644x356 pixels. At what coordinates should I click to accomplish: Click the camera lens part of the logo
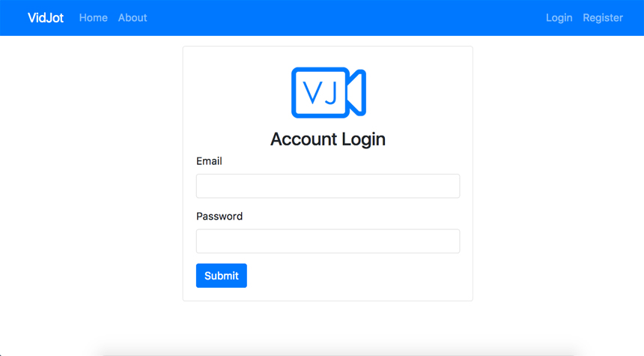[356, 92]
